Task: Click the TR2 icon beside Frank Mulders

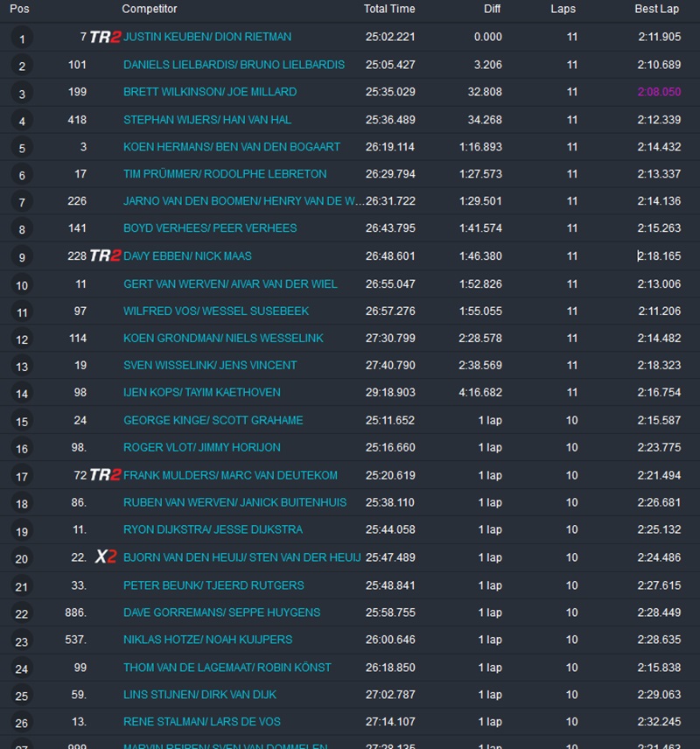Action: pyautogui.click(x=105, y=475)
